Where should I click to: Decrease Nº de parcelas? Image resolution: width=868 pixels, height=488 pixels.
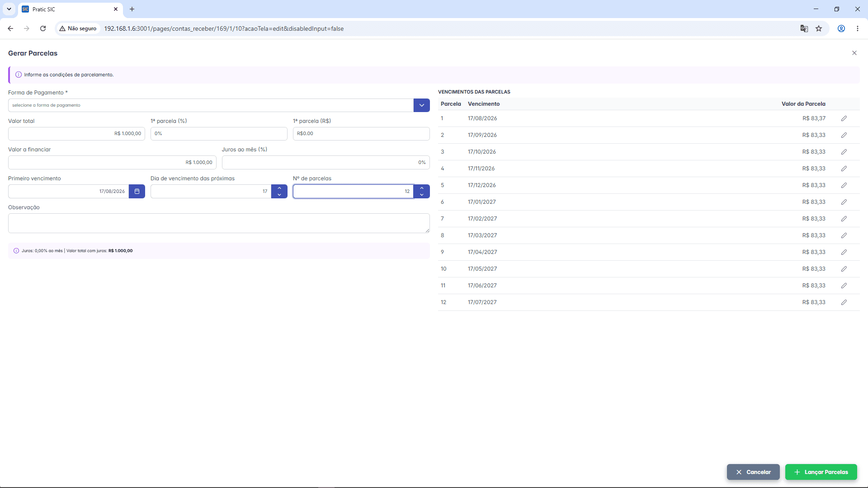(x=422, y=195)
